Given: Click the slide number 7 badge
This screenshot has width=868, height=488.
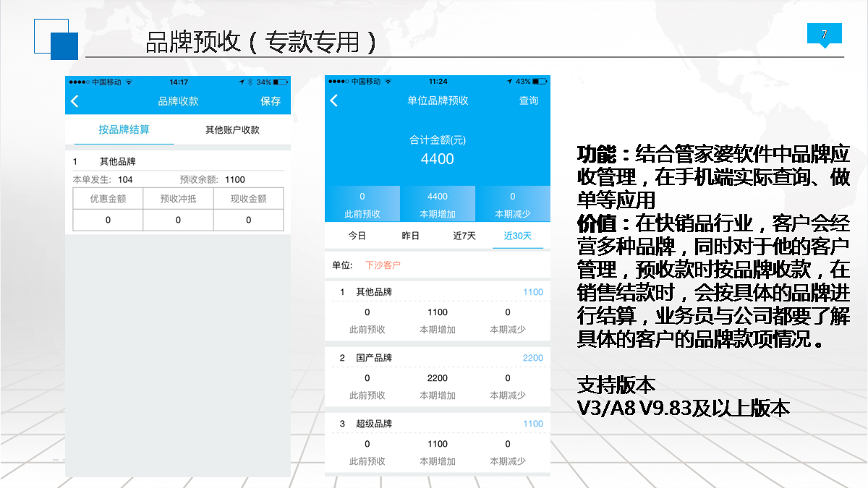Looking at the screenshot, I should pyautogui.click(x=824, y=35).
